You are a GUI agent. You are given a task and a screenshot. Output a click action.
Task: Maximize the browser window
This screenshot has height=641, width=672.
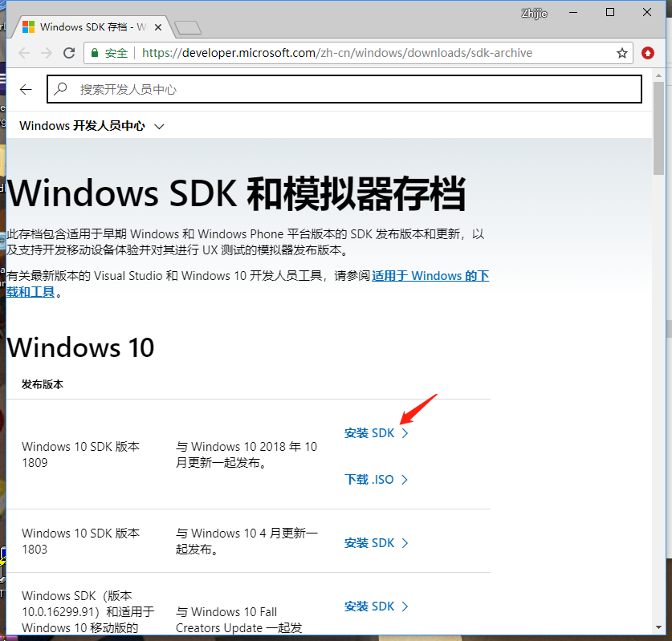[x=610, y=12]
